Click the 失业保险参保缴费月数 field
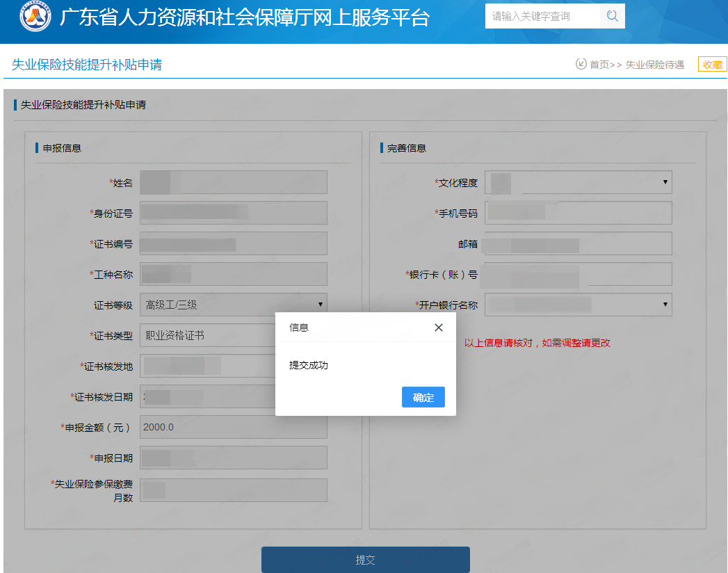 pyautogui.click(x=233, y=490)
